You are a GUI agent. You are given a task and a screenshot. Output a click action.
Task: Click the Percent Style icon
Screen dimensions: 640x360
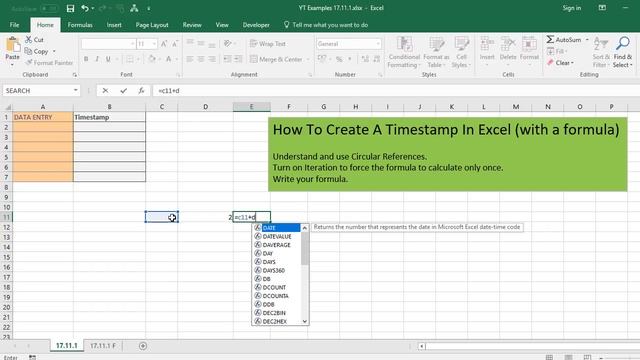click(x=339, y=59)
